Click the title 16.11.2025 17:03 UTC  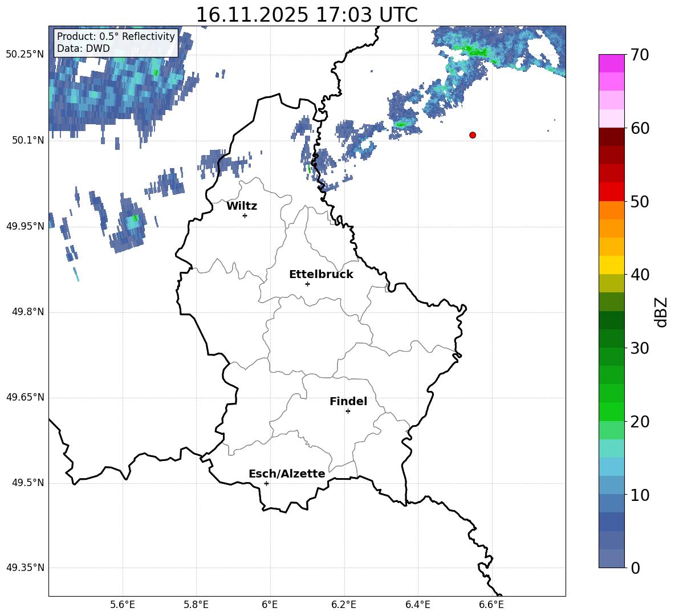click(x=307, y=15)
